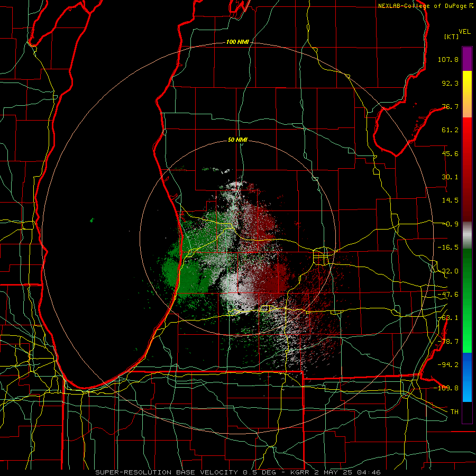
Task: Click the -78.7 legend value
Action: [448, 342]
